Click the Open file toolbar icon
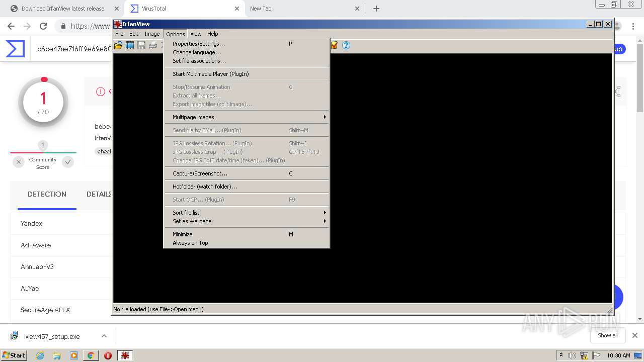This screenshot has height=362, width=644. (118, 45)
